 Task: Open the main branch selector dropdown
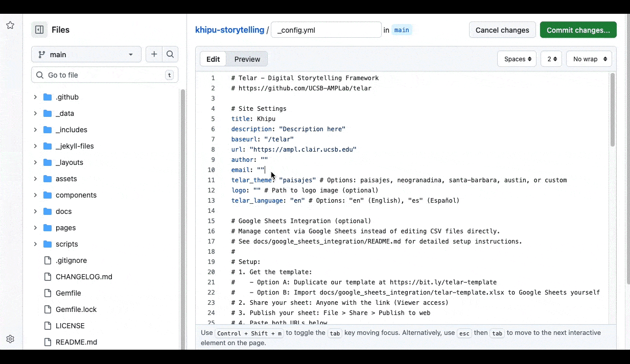pyautogui.click(x=86, y=54)
